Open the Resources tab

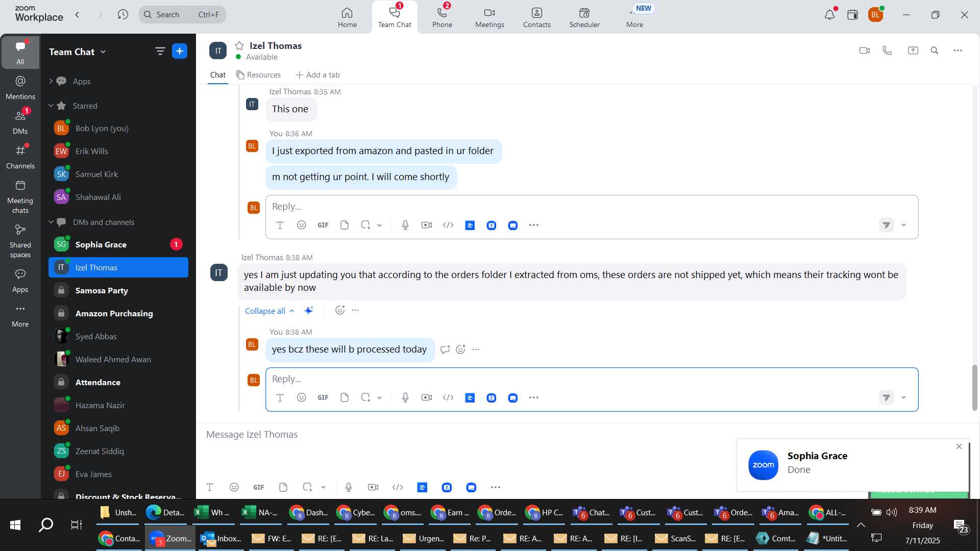point(258,75)
